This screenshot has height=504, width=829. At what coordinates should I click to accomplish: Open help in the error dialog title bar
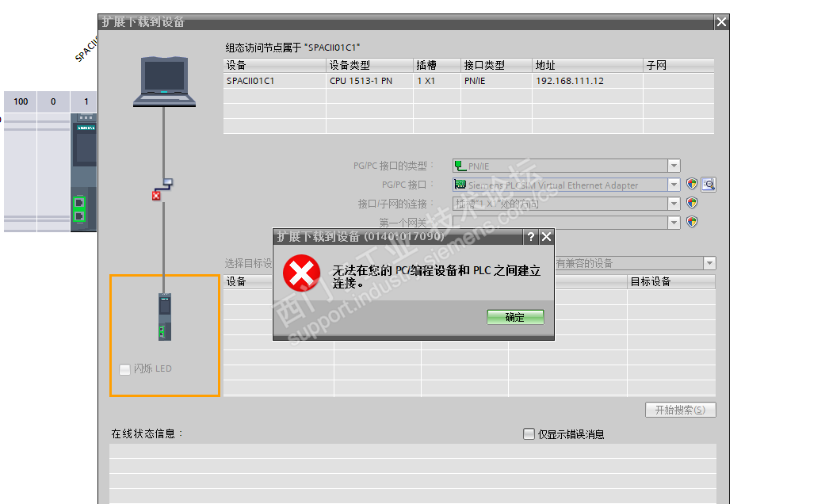click(531, 236)
